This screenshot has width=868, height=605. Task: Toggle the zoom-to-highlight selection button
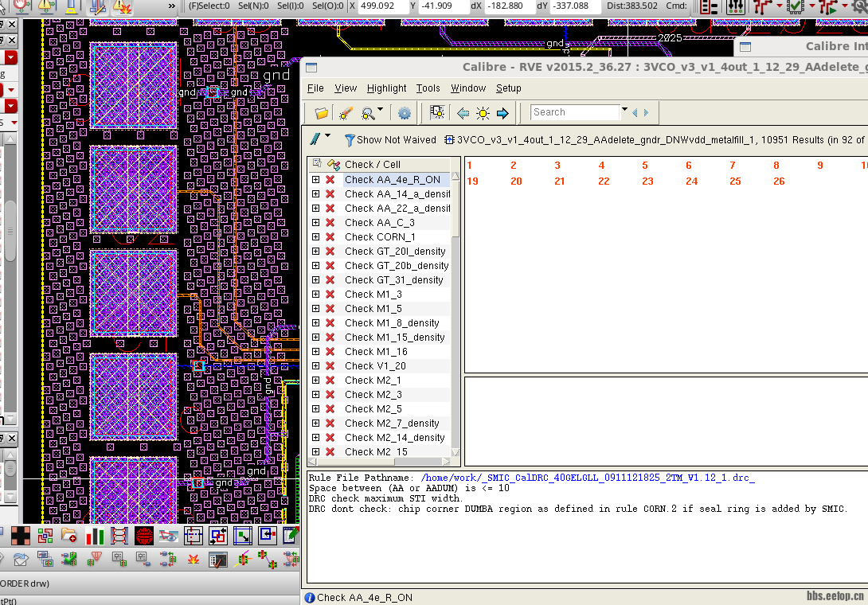click(436, 113)
